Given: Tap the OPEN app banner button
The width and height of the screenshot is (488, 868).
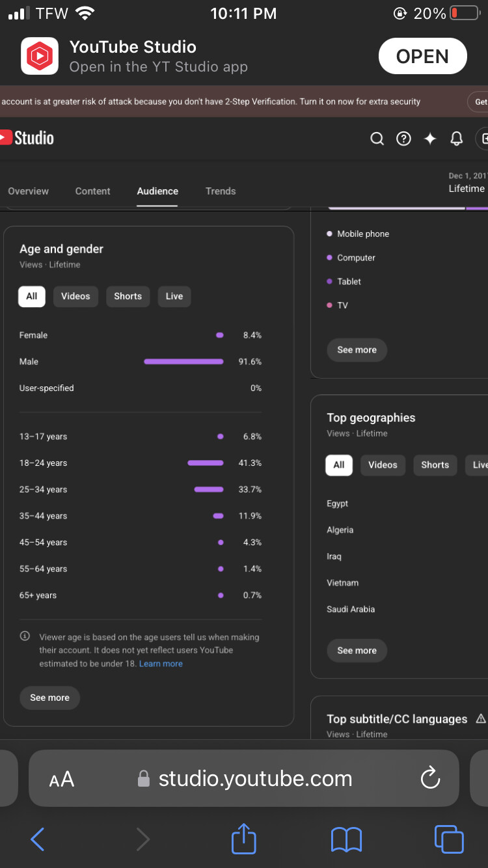Looking at the screenshot, I should [423, 57].
